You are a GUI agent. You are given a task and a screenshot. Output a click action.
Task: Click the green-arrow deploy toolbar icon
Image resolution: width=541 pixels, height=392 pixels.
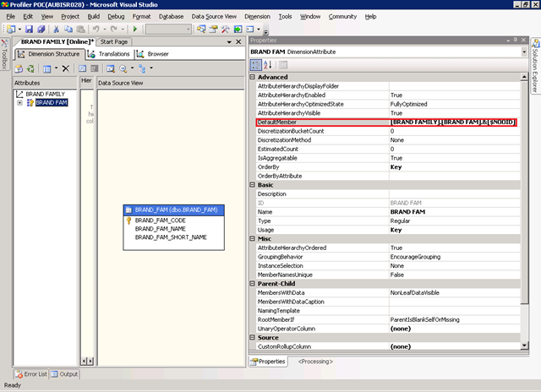point(238,30)
